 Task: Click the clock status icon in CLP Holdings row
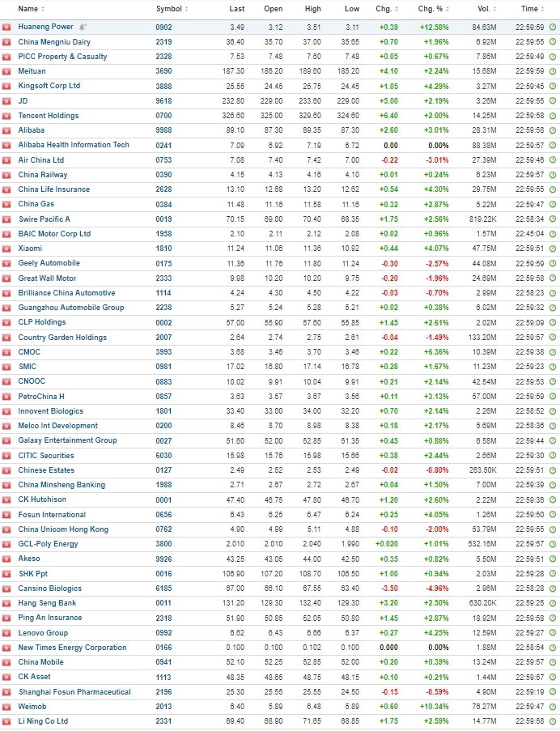[x=553, y=322]
